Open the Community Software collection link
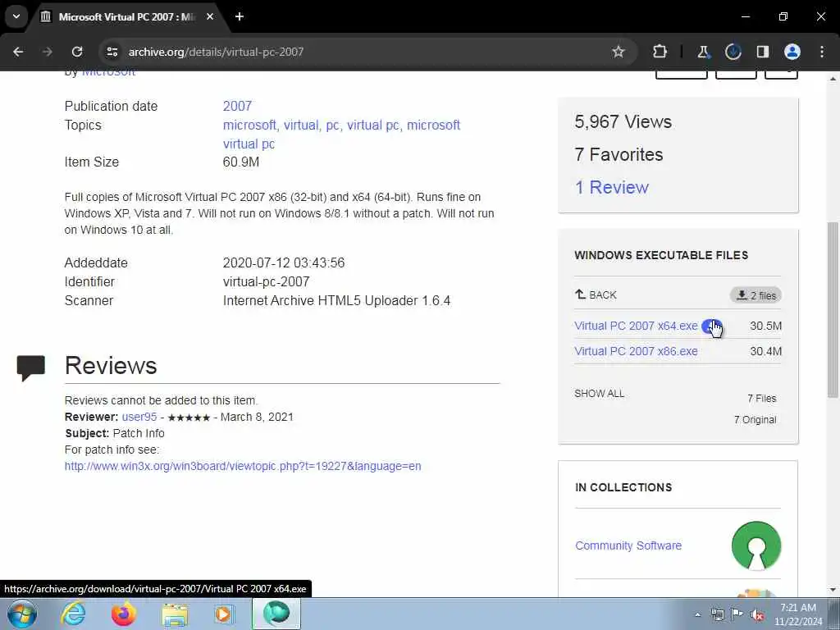 (628, 546)
